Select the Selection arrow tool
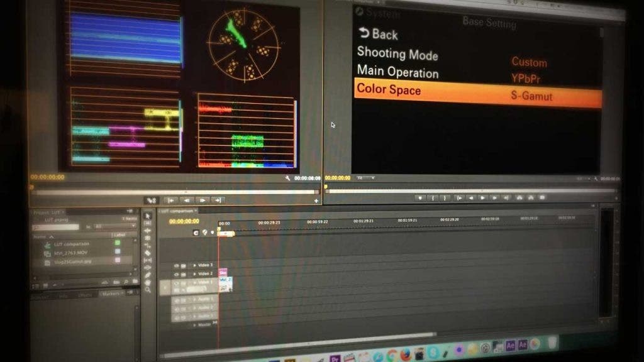Viewport: 644px width, 362px height. pyautogui.click(x=148, y=216)
